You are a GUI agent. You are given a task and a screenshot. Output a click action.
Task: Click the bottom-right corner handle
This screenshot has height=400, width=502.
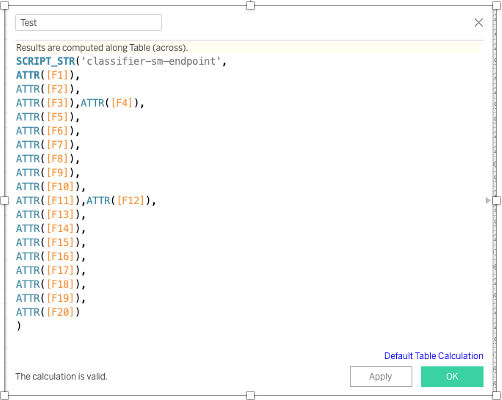497,395
